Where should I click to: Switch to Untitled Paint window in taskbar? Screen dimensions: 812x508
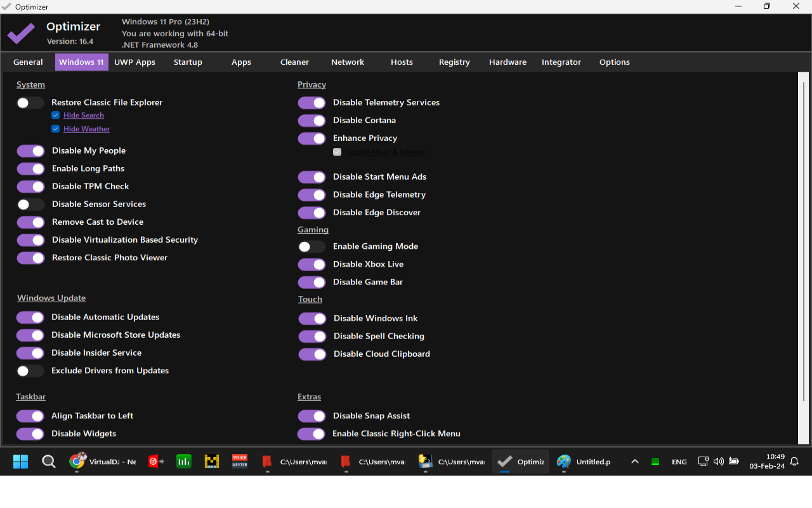584,462
